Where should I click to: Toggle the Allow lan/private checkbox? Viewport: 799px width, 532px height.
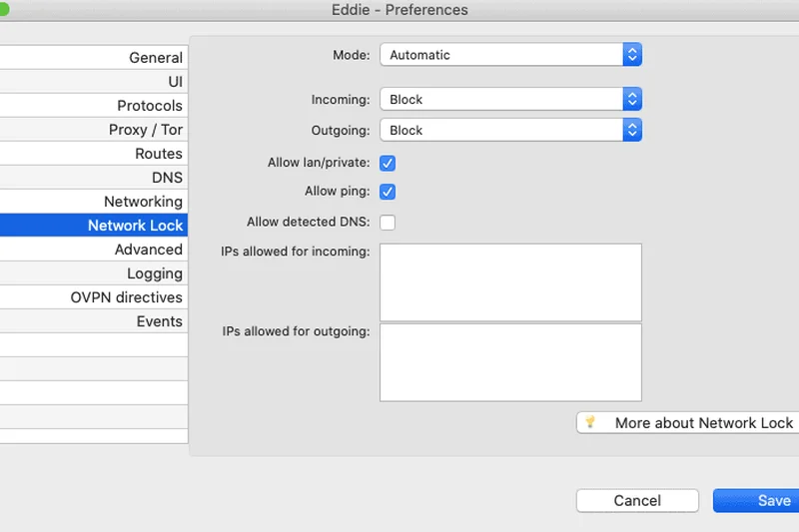click(388, 163)
